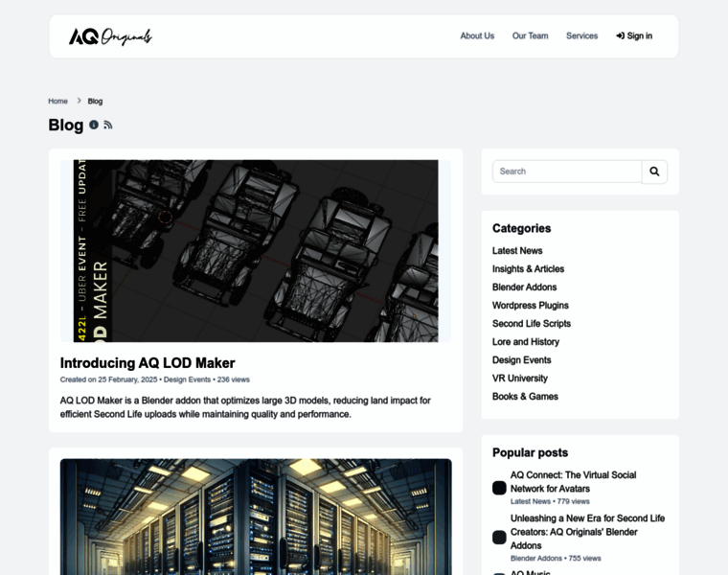Click the '236 views' text

coord(233,379)
